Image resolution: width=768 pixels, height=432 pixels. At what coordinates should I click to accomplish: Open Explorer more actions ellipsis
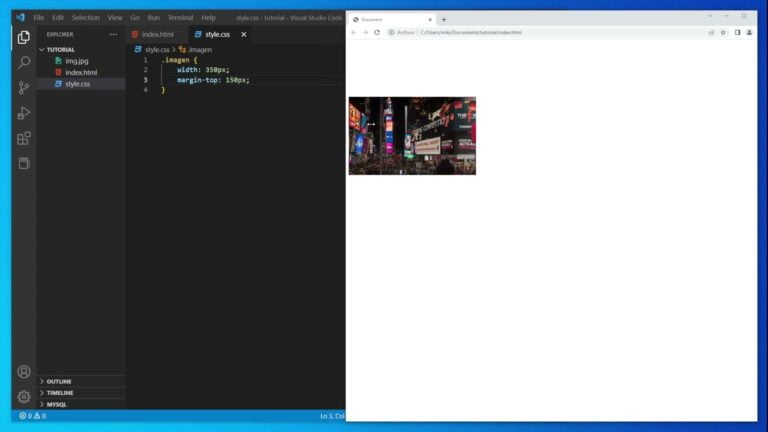pos(114,34)
